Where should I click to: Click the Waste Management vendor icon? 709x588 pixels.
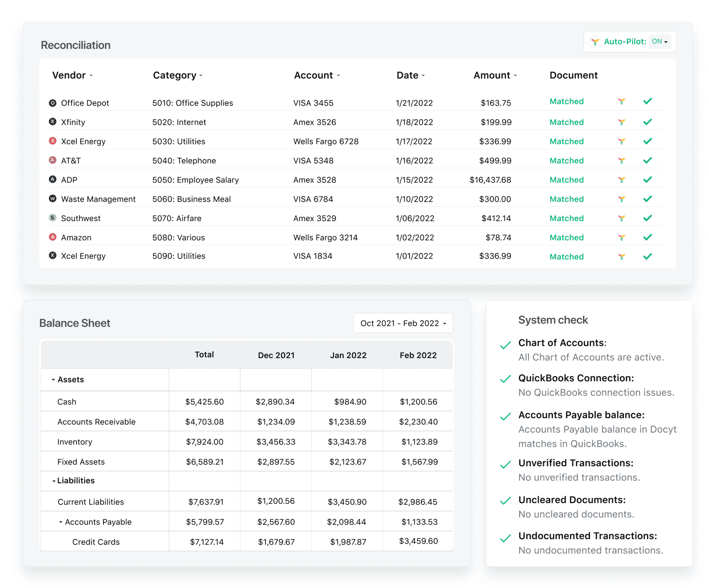[53, 198]
